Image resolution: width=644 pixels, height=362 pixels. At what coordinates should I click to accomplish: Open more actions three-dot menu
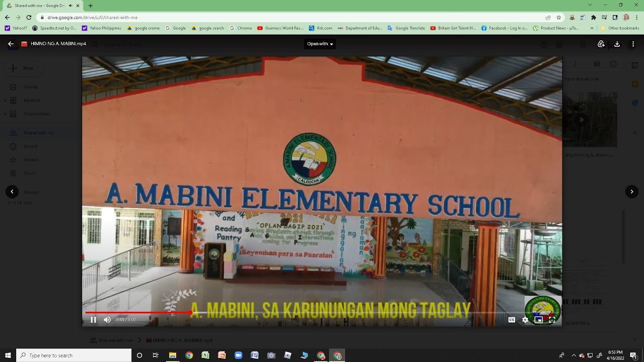click(633, 44)
